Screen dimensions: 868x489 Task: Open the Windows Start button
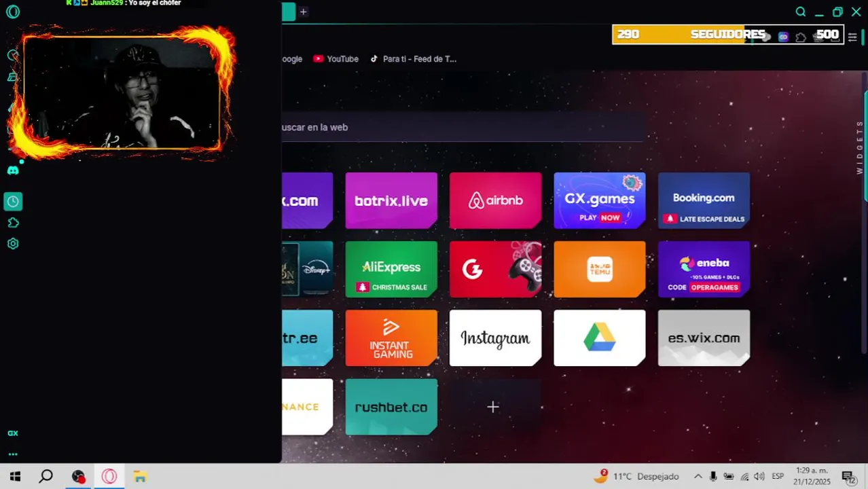(14, 476)
